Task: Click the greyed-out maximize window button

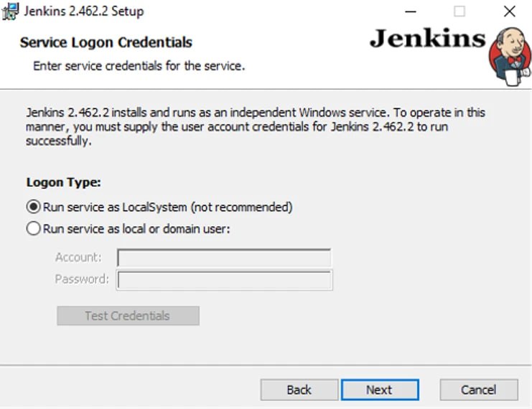Action: 459,11
